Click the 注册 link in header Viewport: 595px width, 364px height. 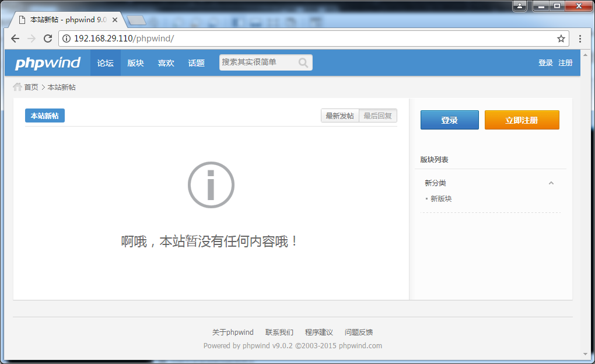point(565,62)
